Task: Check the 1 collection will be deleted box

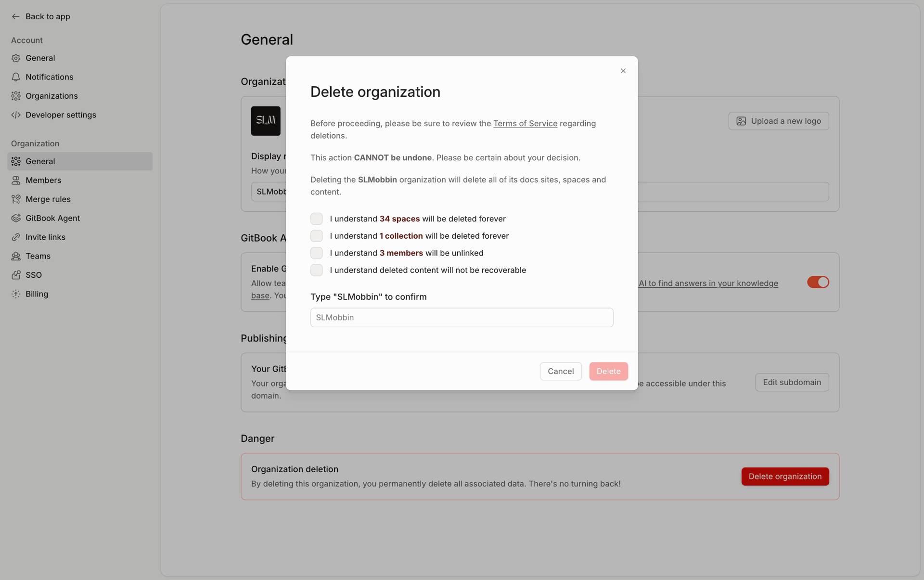Action: [x=317, y=236]
